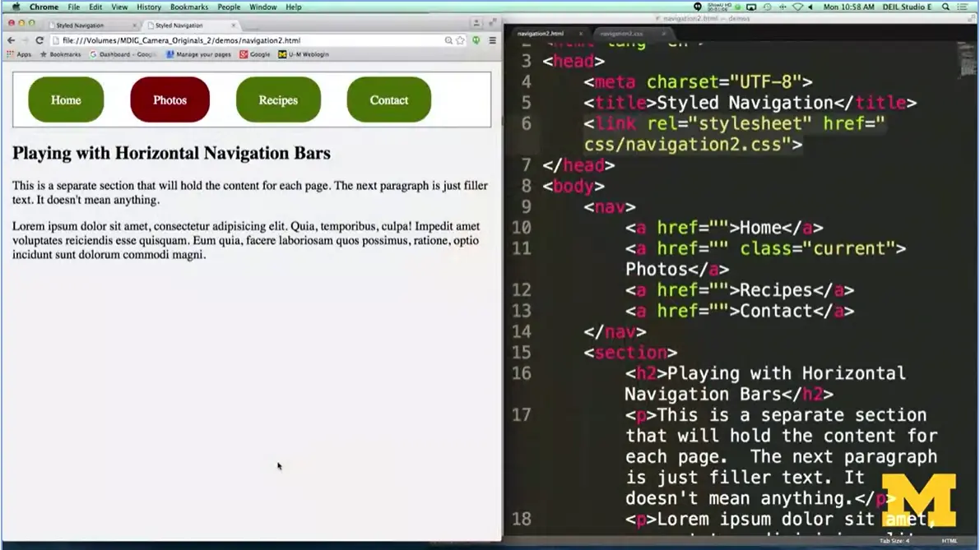Screen dimensions: 980x550
Task: Change the HTML syntax in status bar
Action: click(949, 541)
